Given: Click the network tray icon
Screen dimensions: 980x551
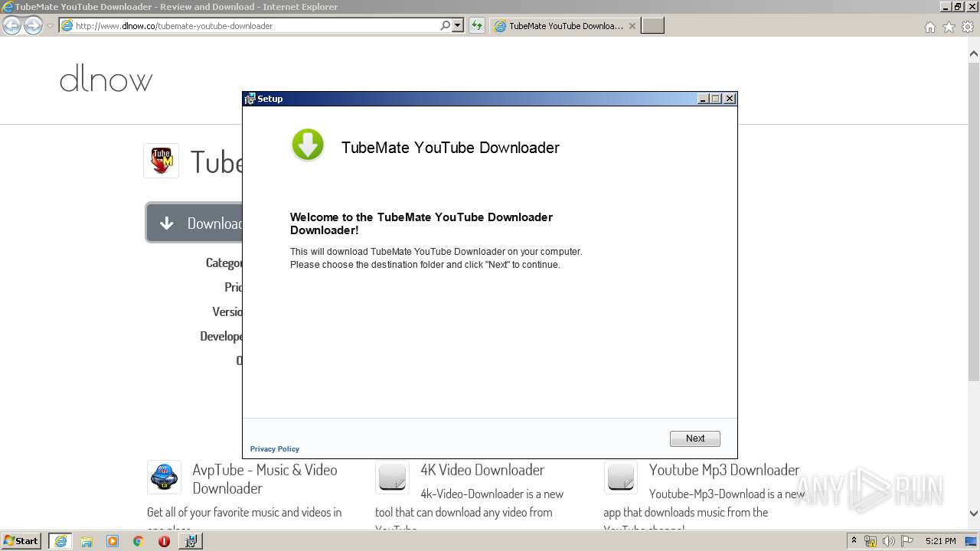Looking at the screenshot, I should [871, 541].
